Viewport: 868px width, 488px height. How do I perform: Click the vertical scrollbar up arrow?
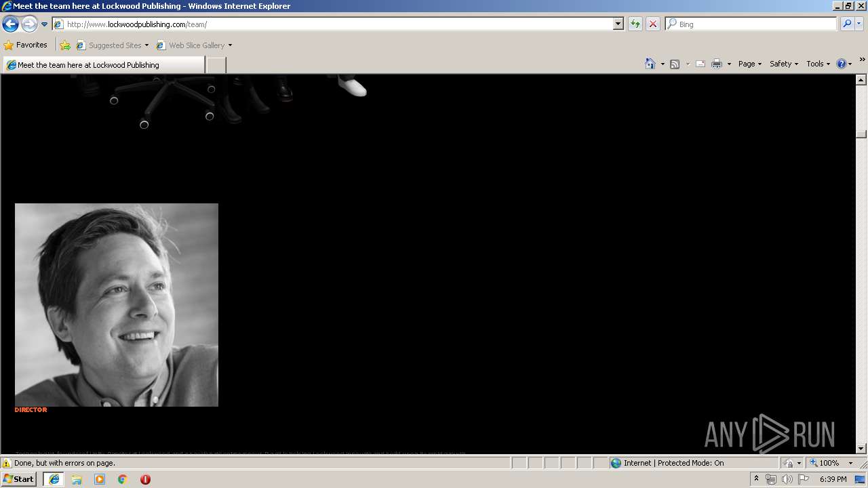tap(861, 80)
